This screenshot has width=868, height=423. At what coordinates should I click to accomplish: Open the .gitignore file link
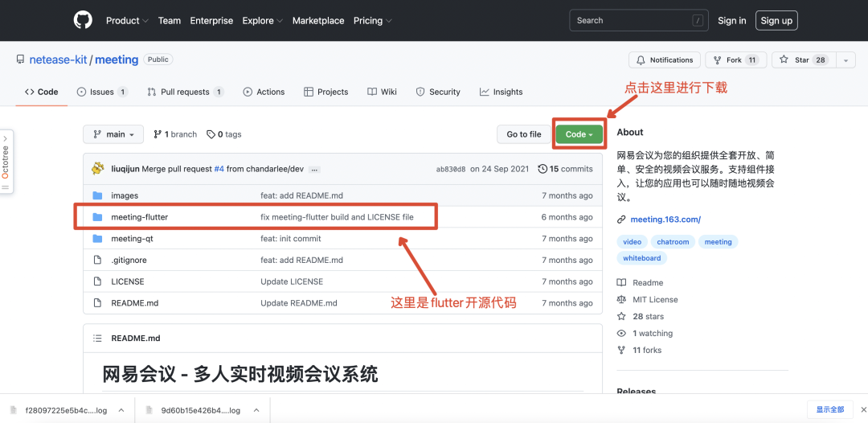[129, 260]
